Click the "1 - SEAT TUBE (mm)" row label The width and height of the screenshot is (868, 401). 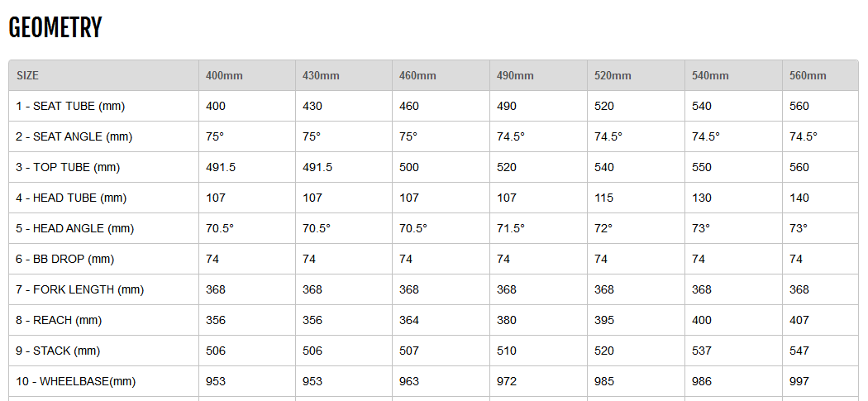(x=70, y=106)
